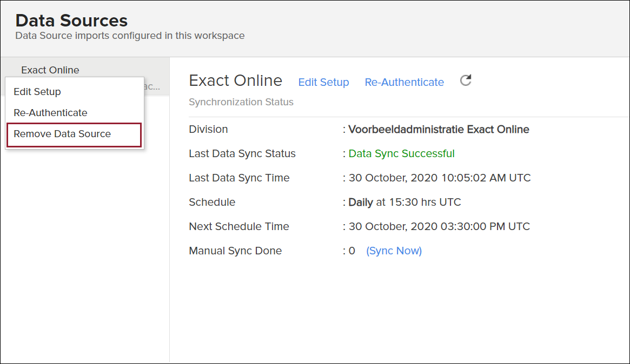Choose Edit Setup from the context menu
This screenshot has height=364, width=630.
[x=37, y=92]
